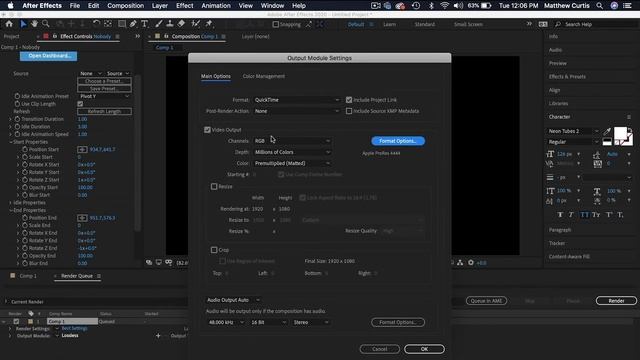Click the Faux Italic button

[x=571, y=215]
